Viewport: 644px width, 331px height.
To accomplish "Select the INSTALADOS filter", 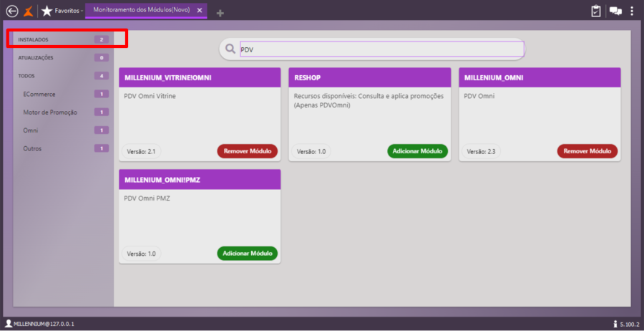I will (63, 40).
